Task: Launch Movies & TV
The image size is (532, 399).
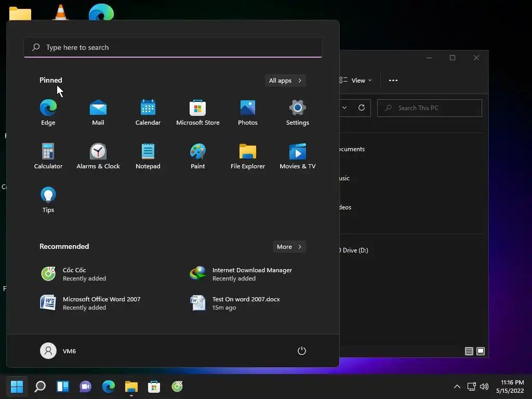Action: click(298, 156)
